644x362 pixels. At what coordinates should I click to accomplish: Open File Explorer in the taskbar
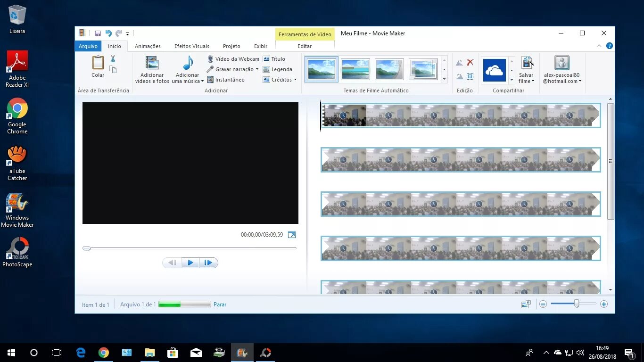150,353
